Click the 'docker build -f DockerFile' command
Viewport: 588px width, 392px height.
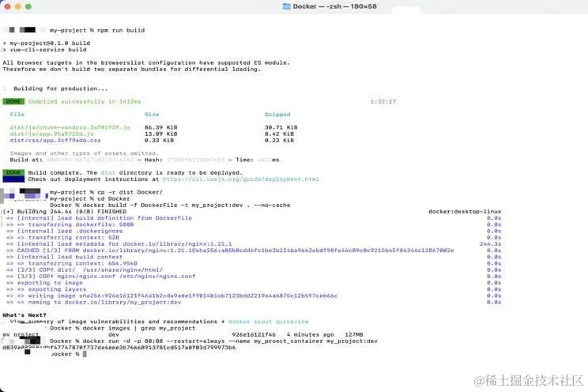(187, 205)
